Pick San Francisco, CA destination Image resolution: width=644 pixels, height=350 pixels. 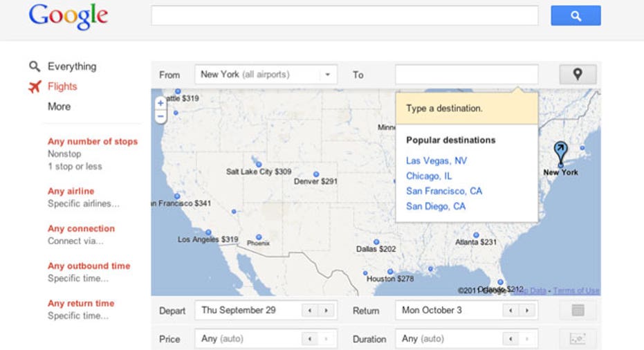point(444,191)
